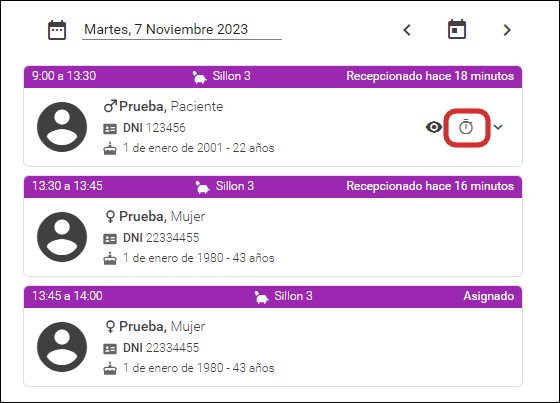The height and width of the screenshot is (403, 560).
Task: Go to next day with right chevron
Action: 507,30
